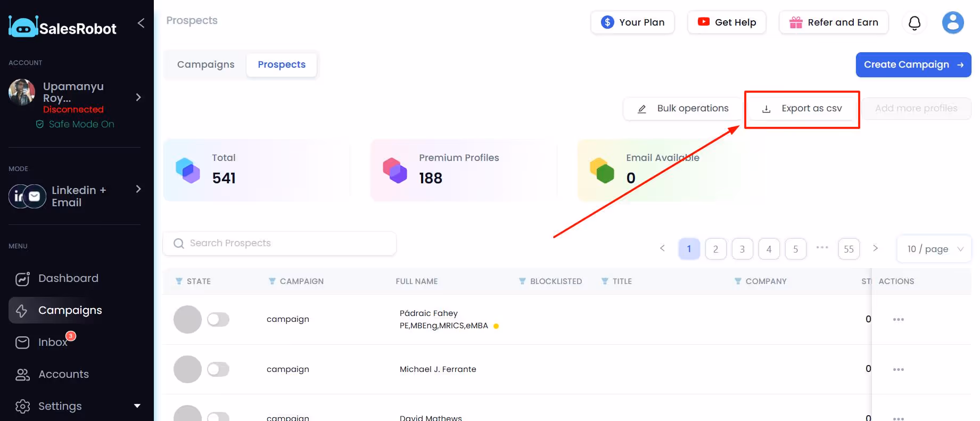The image size is (980, 421).
Task: Click the Your Plan button
Action: click(632, 22)
